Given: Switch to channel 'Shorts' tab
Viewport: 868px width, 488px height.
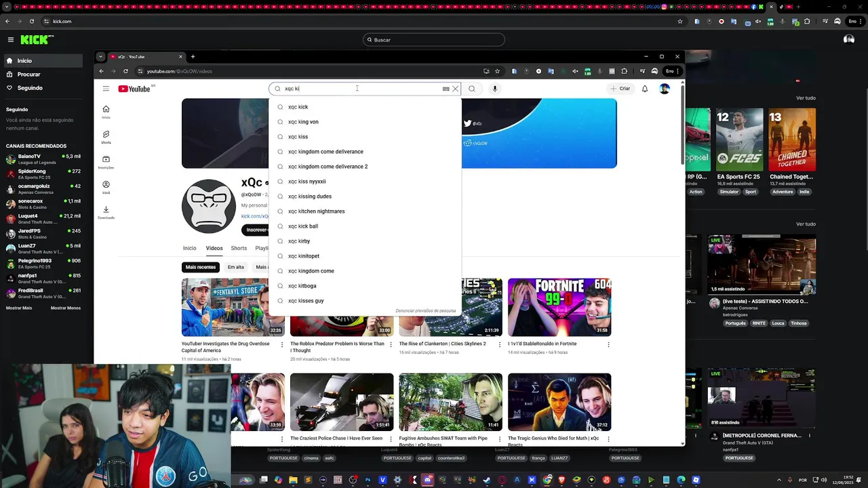Looking at the screenshot, I should click(239, 248).
